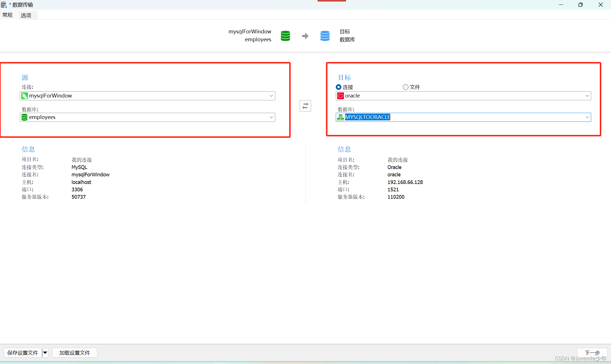Click the MySQL icon in source connection field
611x364 pixels.
[25, 96]
